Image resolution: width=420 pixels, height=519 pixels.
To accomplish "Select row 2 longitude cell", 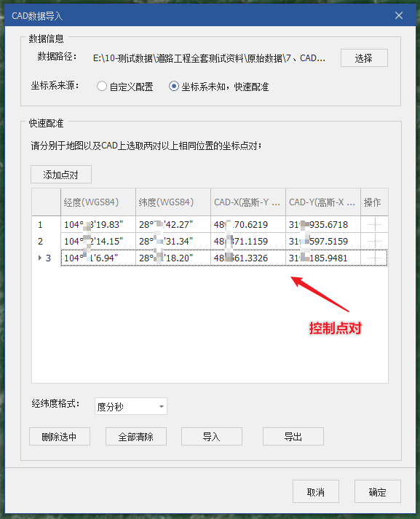I will coord(98,241).
